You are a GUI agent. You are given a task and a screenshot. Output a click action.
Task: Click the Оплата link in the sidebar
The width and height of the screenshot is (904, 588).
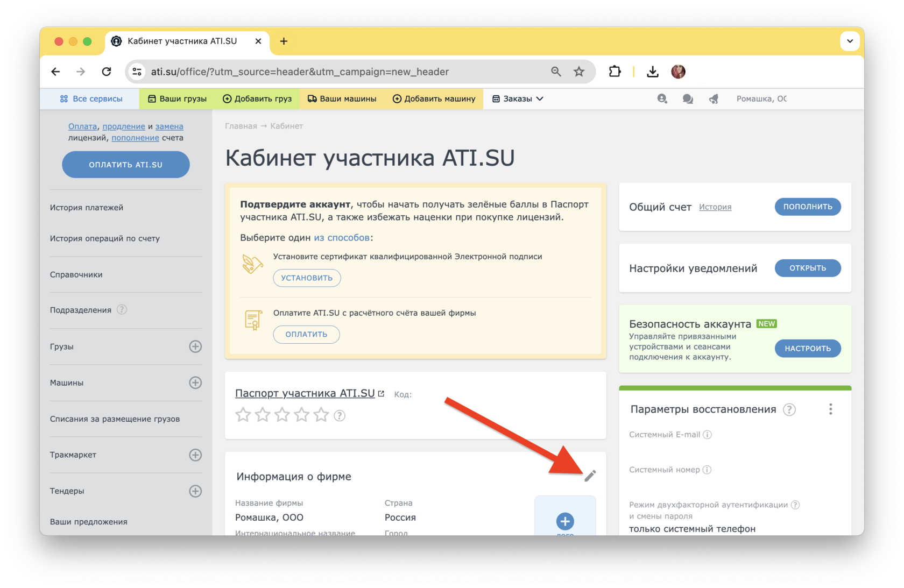pyautogui.click(x=82, y=126)
